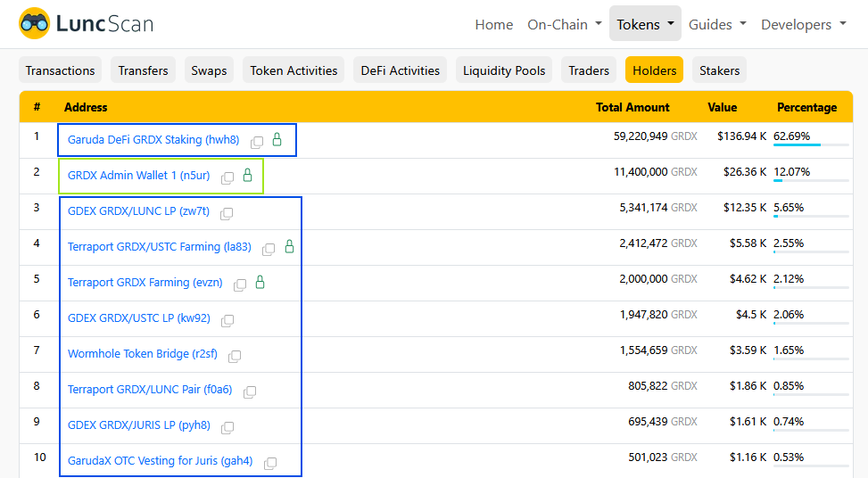Copy address of GDEX GRDX/JURIS LP
Viewport: 868px width, 478px height.
coord(227,428)
